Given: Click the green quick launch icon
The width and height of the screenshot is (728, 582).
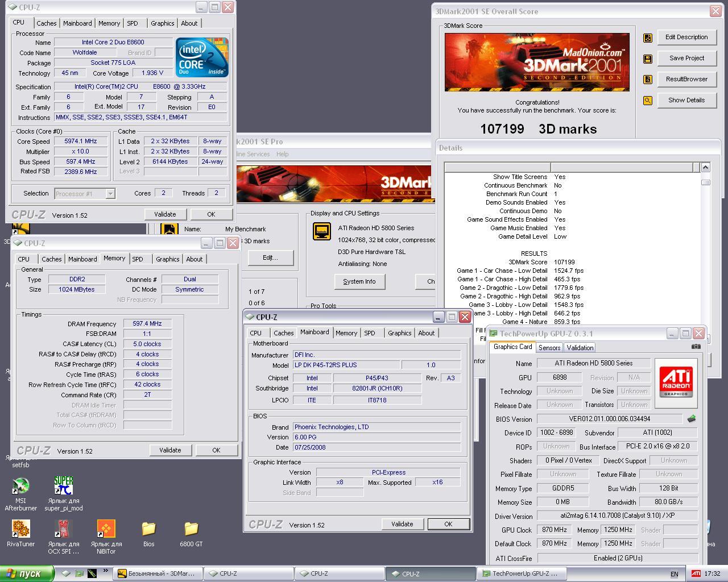Looking at the screenshot, I should point(79,573).
